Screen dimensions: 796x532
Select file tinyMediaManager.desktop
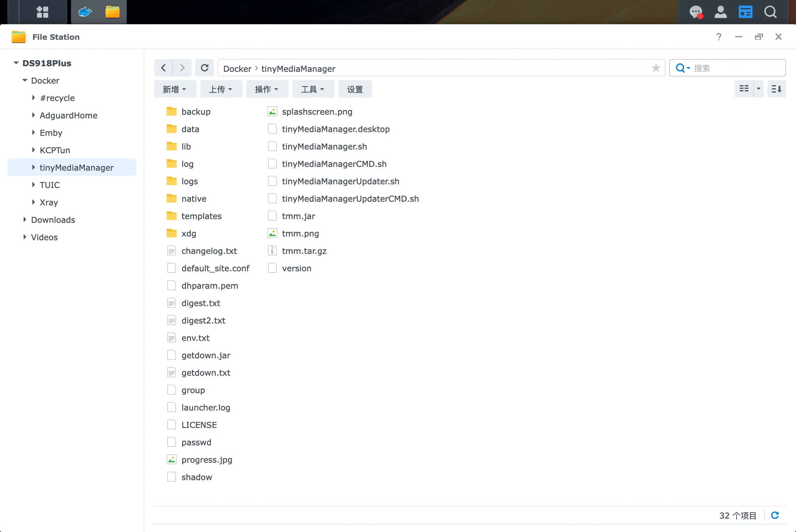click(336, 129)
